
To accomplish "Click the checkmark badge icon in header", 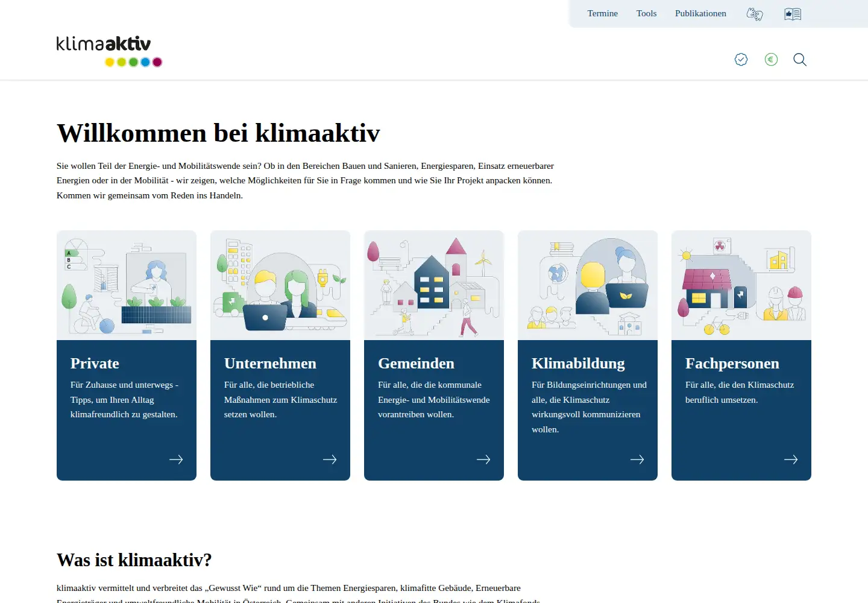I will coord(741,59).
